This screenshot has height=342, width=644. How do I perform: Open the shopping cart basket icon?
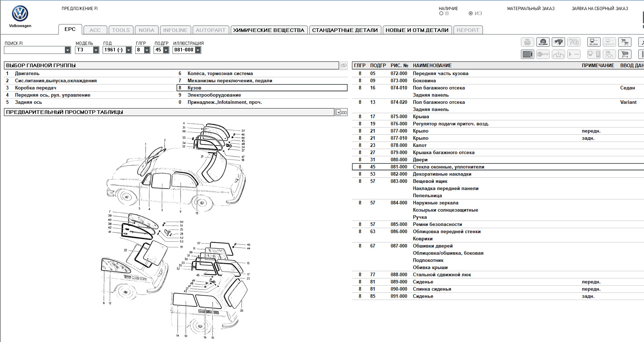tap(625, 54)
